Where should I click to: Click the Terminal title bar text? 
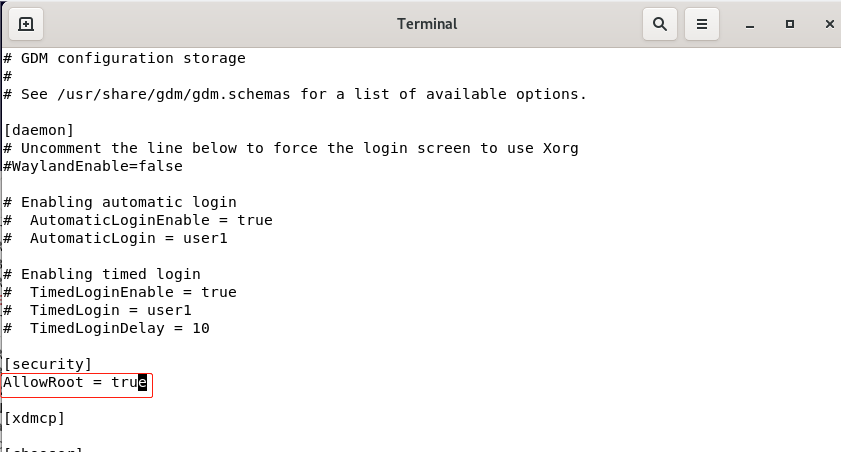coord(427,24)
